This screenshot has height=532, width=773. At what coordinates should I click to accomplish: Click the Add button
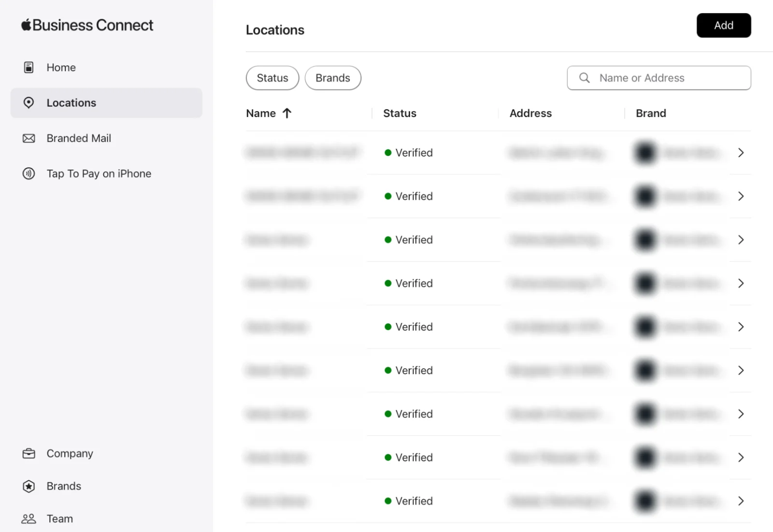pyautogui.click(x=723, y=26)
